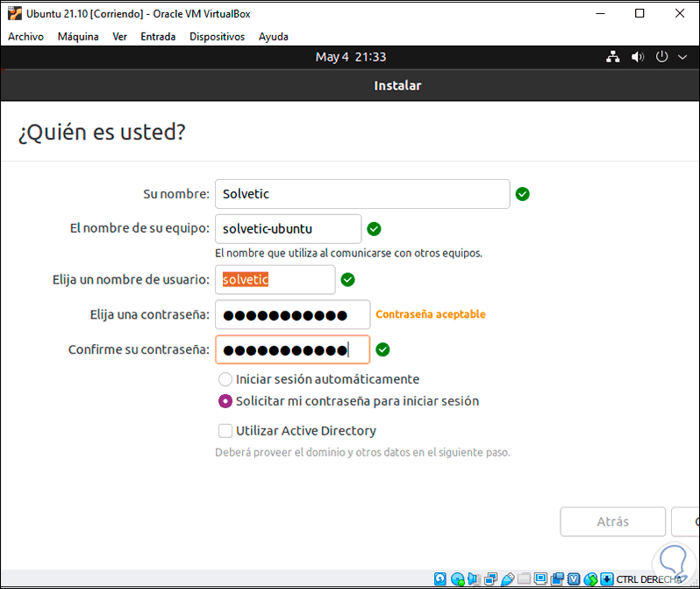Viewport: 700px width, 589px height.
Task: Select Solicitar mi contraseña para iniciar sesión
Action: tap(225, 401)
